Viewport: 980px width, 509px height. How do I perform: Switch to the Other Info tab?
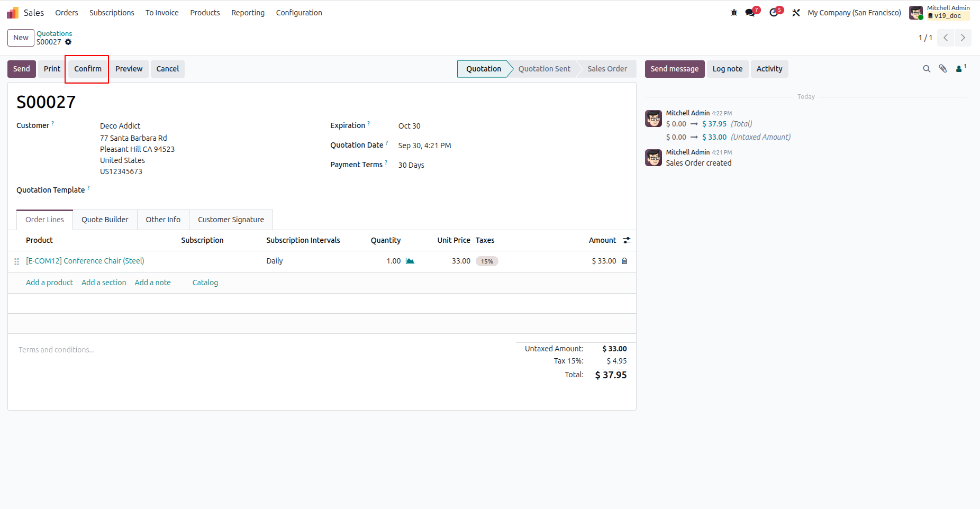(163, 220)
